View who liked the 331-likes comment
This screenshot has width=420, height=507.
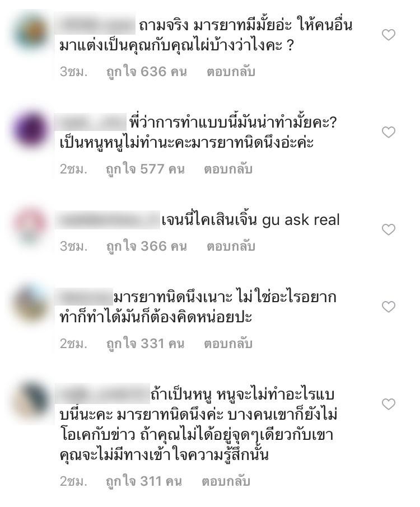coord(145,344)
